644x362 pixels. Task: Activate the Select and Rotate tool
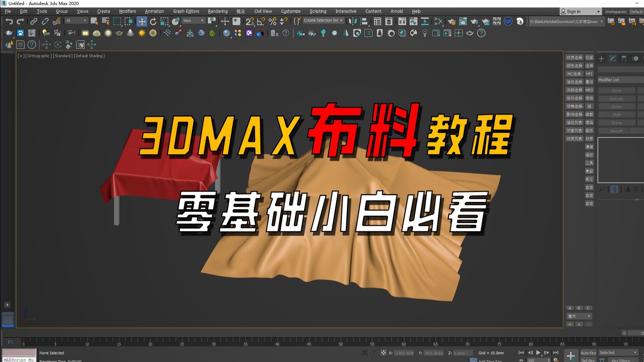(x=153, y=22)
